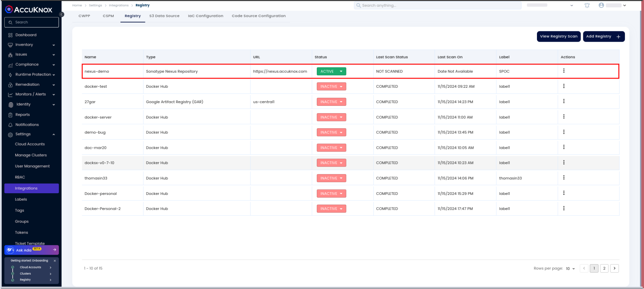
Task: Click the Search anything field
Action: pyautogui.click(x=438, y=5)
